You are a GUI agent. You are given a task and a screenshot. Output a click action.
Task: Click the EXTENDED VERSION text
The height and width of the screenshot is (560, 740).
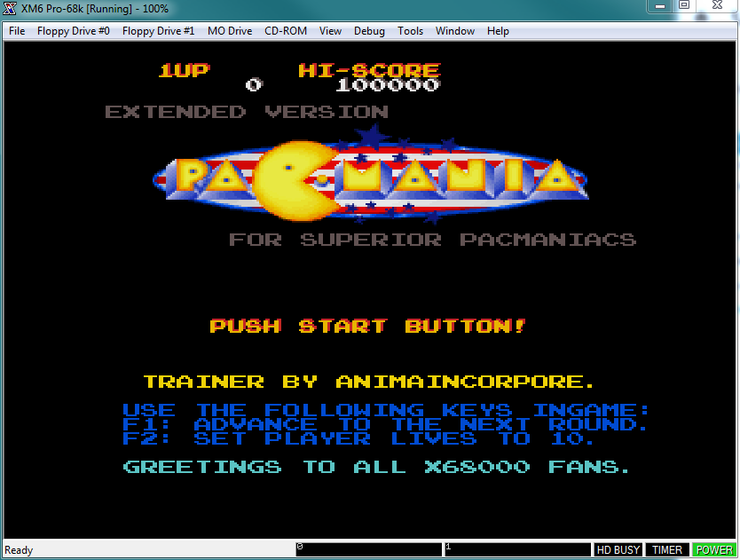[247, 112]
